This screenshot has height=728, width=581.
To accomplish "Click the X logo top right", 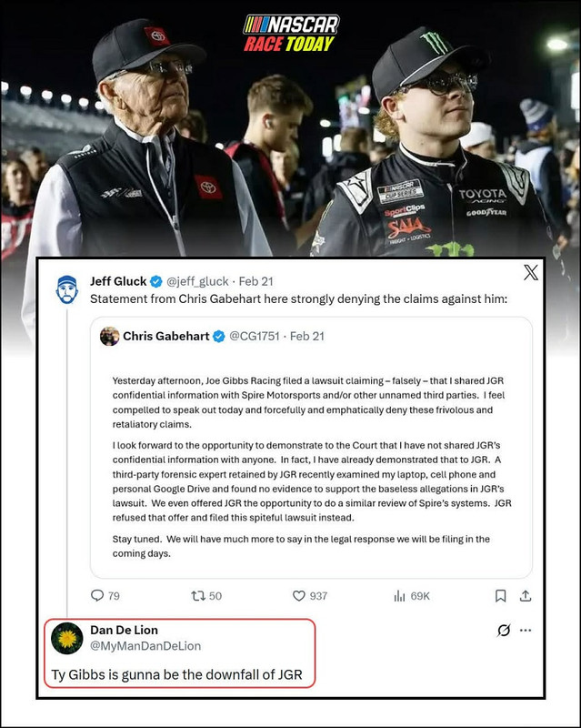I will [x=531, y=272].
